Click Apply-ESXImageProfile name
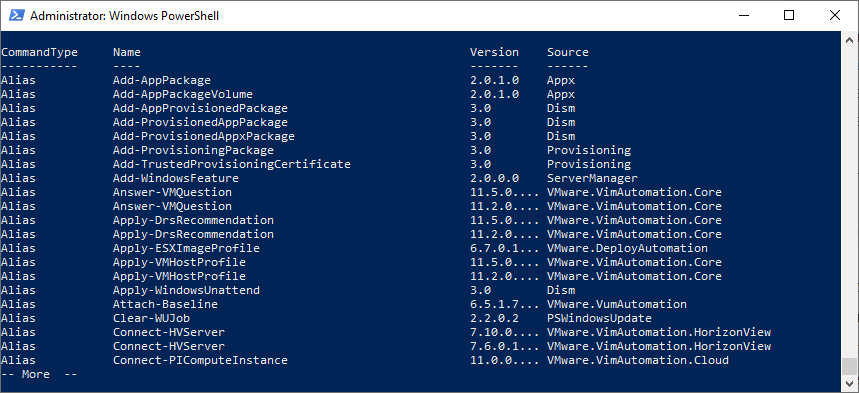 click(x=186, y=248)
